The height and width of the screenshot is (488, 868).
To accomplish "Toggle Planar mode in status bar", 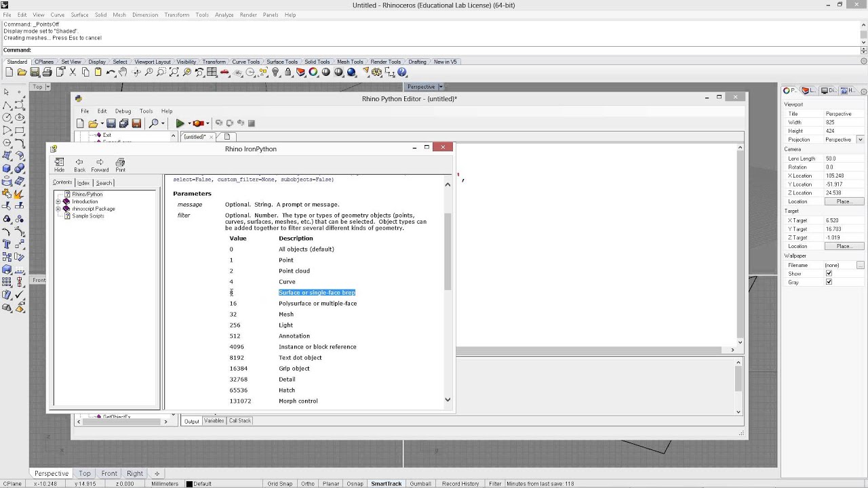I will point(331,484).
